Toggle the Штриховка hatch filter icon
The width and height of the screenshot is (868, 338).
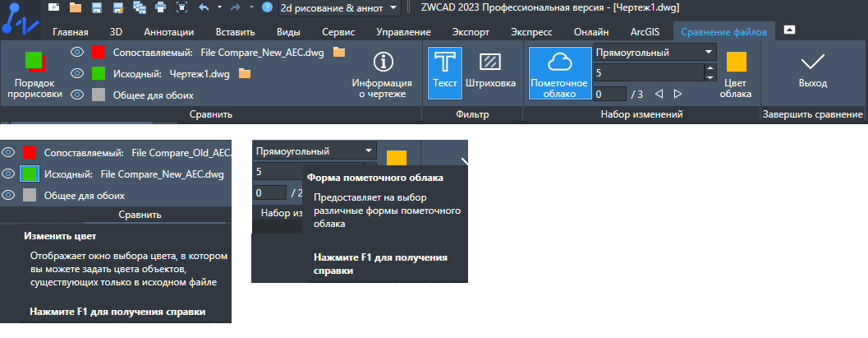(490, 62)
